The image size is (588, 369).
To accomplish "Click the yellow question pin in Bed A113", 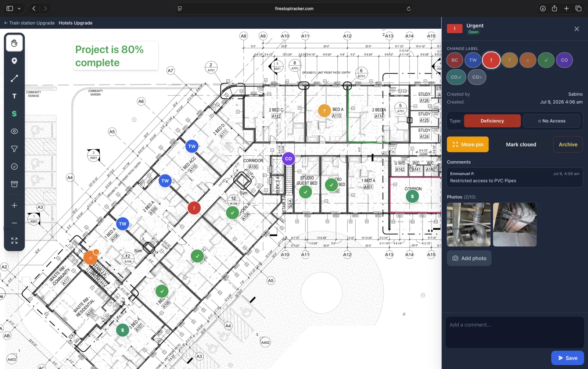I will coord(324,111).
